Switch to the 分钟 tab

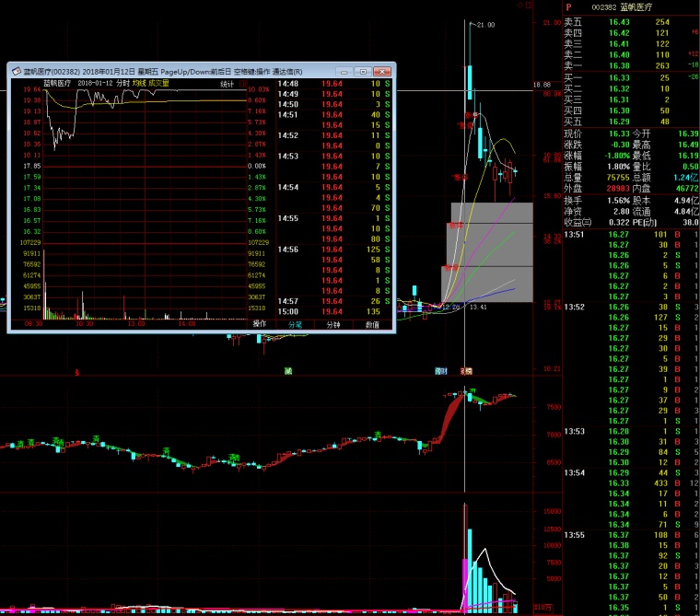(333, 324)
